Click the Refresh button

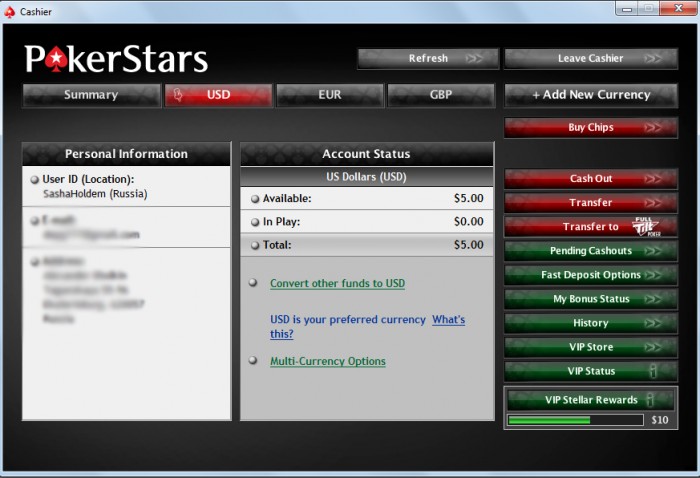[x=428, y=58]
